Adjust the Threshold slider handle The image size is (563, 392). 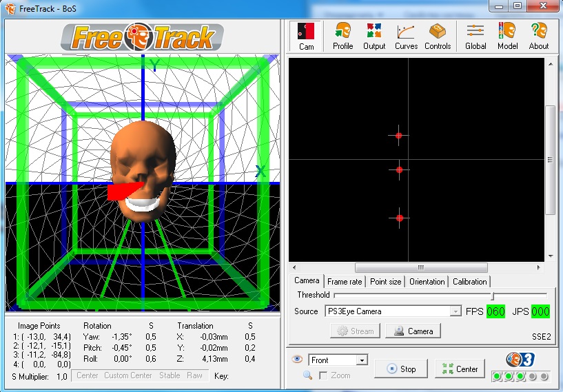(493, 296)
